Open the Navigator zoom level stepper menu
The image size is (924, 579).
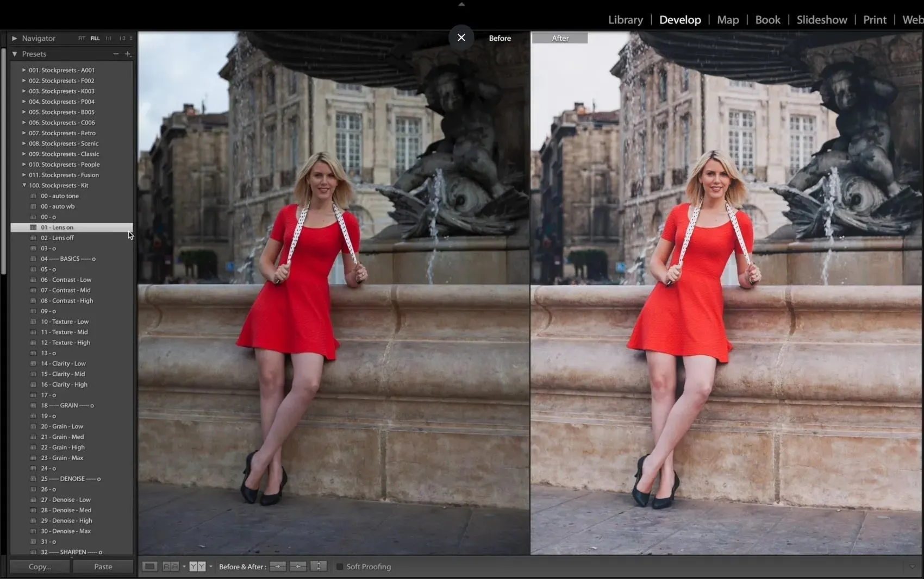[131, 39]
